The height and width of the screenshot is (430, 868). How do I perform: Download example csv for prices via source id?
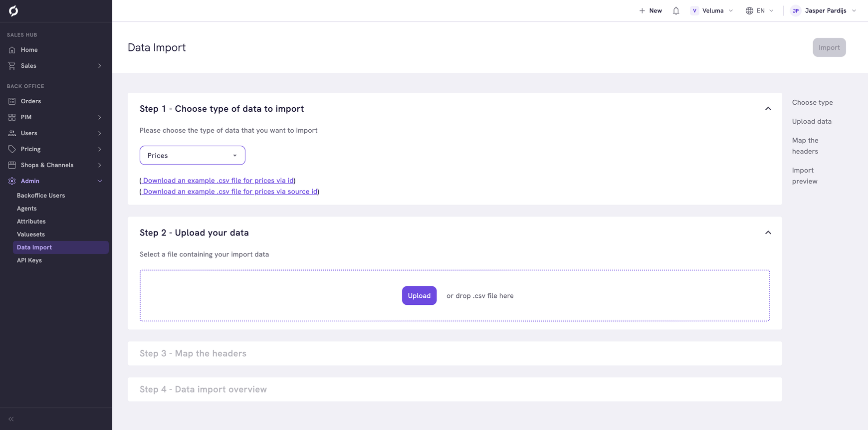(x=230, y=192)
